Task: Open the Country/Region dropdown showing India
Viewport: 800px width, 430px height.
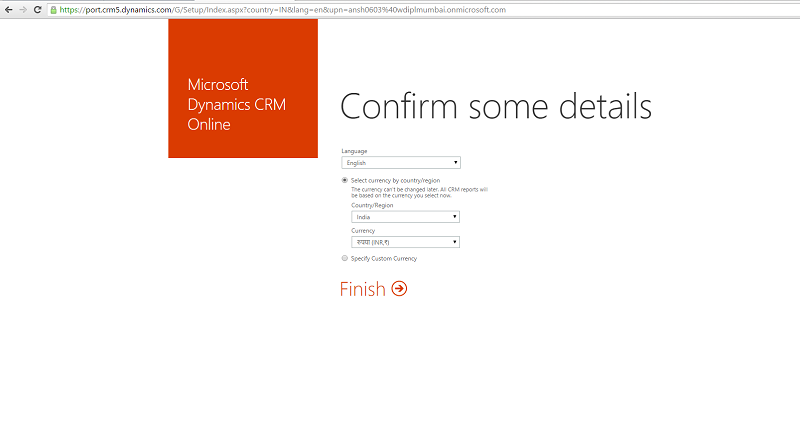Action: [x=406, y=217]
